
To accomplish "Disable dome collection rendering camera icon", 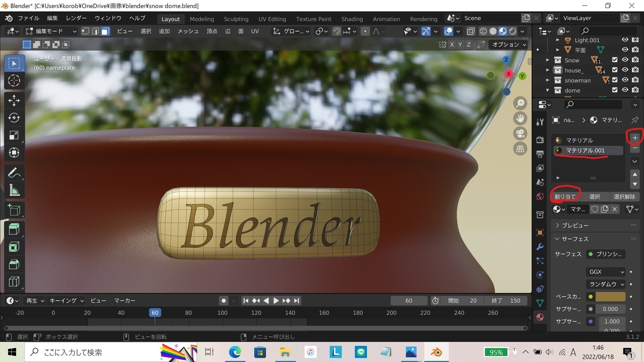I will tap(635, 90).
